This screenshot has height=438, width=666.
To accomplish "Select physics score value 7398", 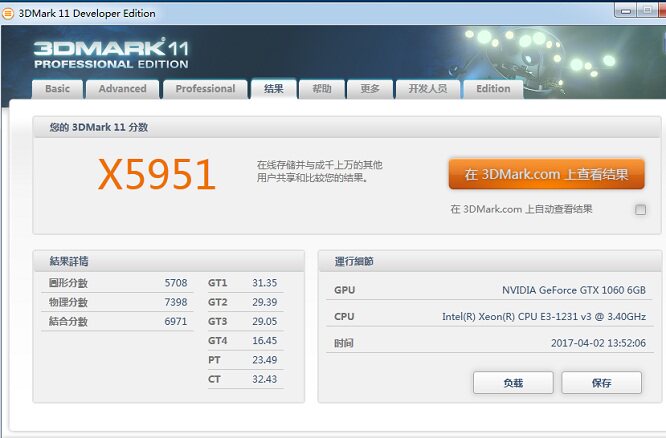I will pyautogui.click(x=176, y=302).
